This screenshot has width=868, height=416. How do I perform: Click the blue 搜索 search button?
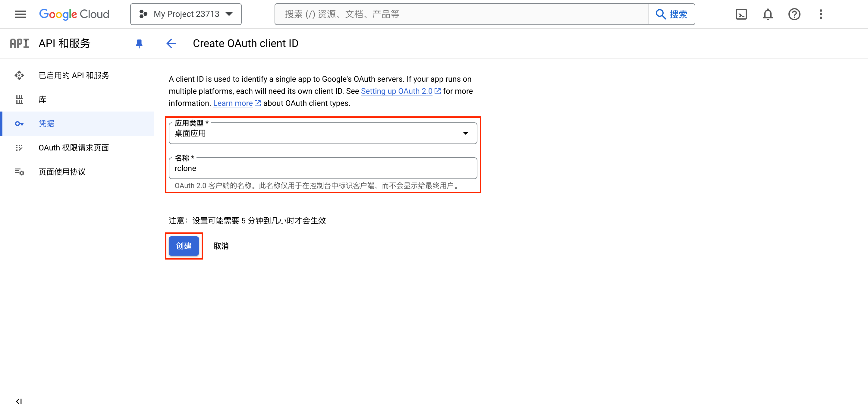click(x=671, y=14)
